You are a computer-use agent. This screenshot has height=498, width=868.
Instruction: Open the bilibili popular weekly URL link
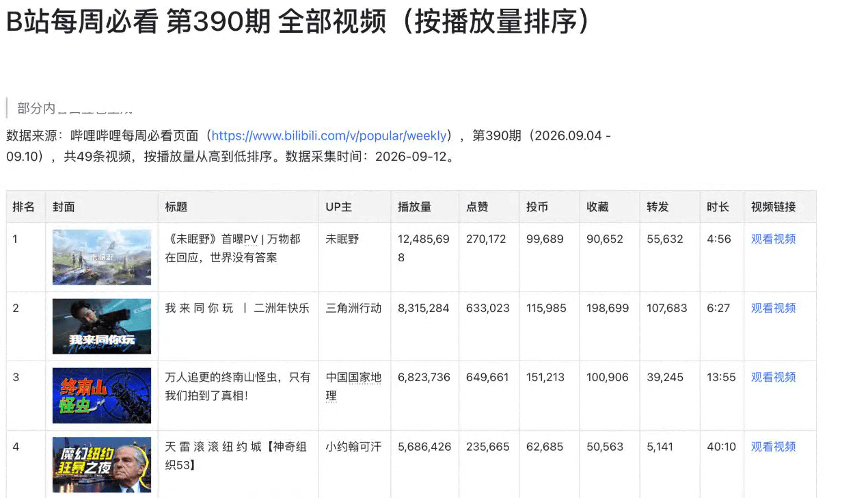[329, 135]
